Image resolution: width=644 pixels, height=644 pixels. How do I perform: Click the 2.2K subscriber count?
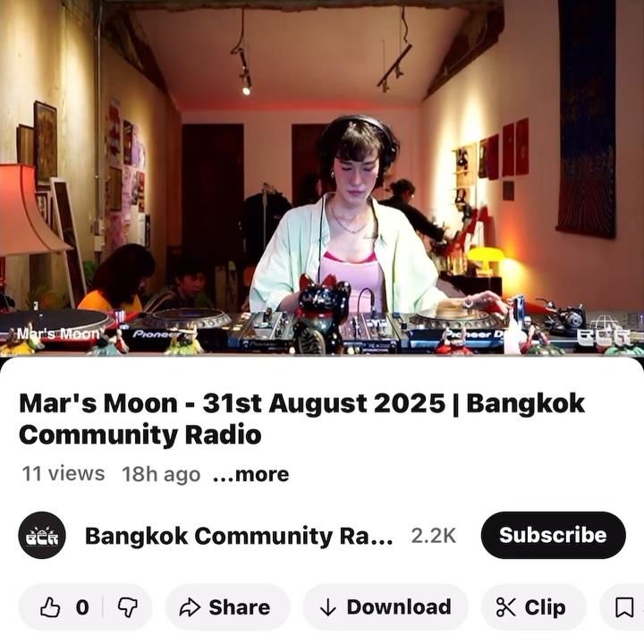(x=434, y=536)
